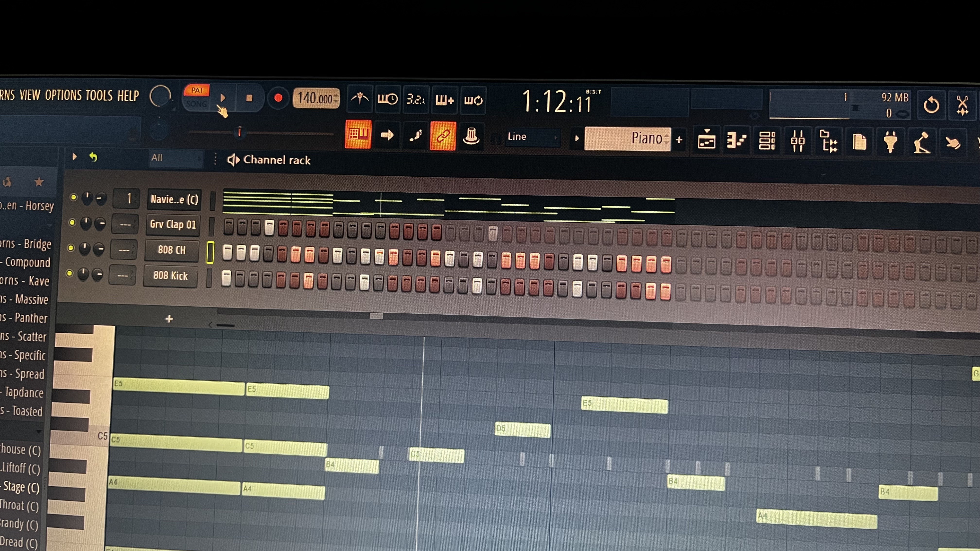The height and width of the screenshot is (551, 980).
Task: Open the Piano pattern selector dropdown
Action: click(628, 139)
